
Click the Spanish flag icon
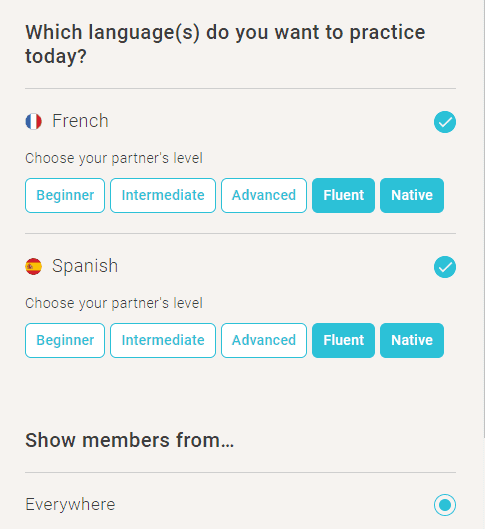[33, 267]
